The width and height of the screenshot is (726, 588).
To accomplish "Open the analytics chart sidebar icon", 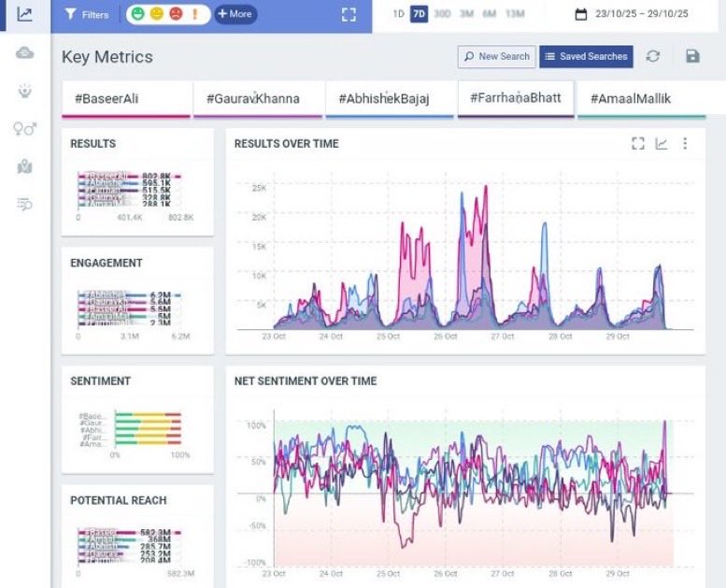I will coord(24,14).
